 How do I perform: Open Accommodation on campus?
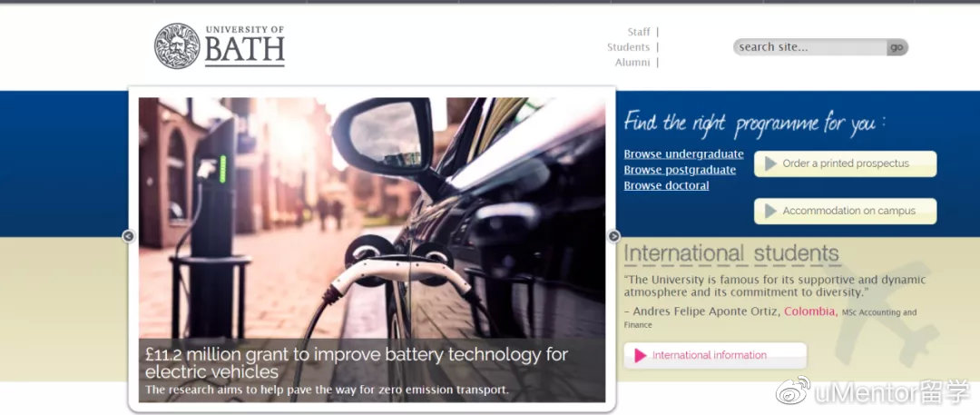click(845, 211)
